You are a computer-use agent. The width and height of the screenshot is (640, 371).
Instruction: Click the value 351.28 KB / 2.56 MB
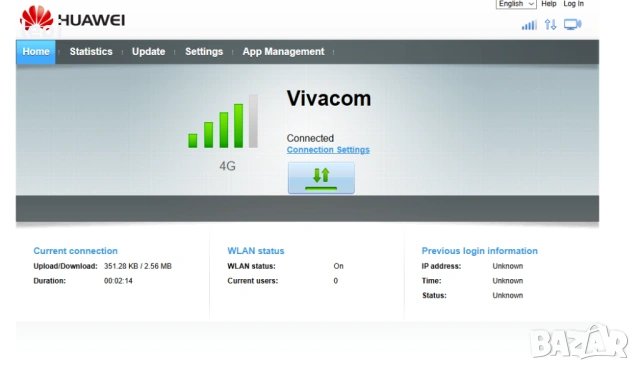tap(138, 266)
